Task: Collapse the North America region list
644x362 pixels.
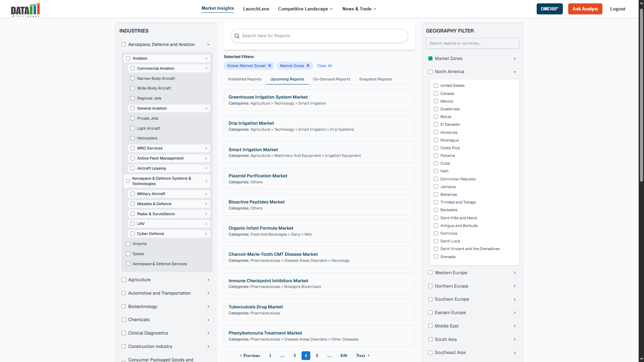Action: (515, 72)
